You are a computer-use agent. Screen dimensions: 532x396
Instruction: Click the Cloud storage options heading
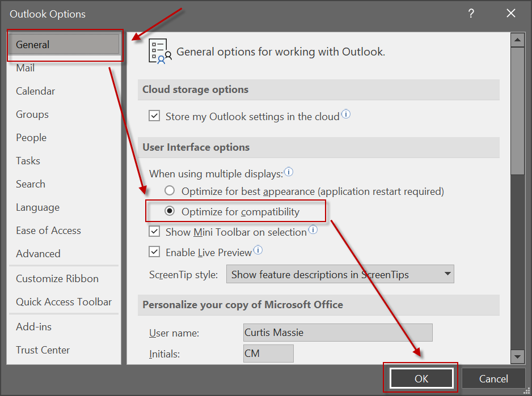pyautogui.click(x=196, y=90)
